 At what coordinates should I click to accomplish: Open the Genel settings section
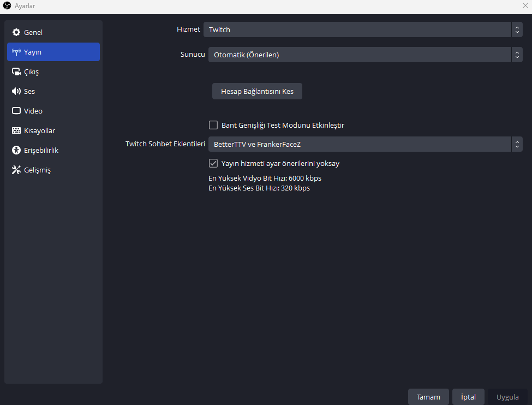53,32
